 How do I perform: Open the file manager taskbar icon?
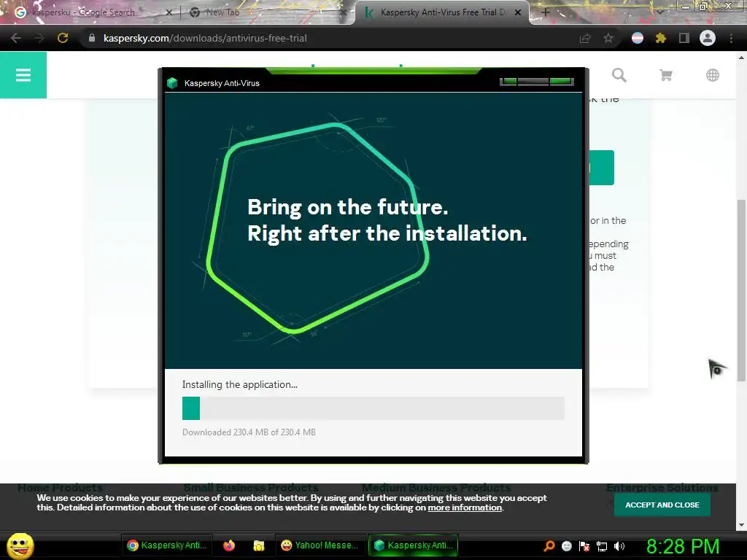(x=259, y=545)
